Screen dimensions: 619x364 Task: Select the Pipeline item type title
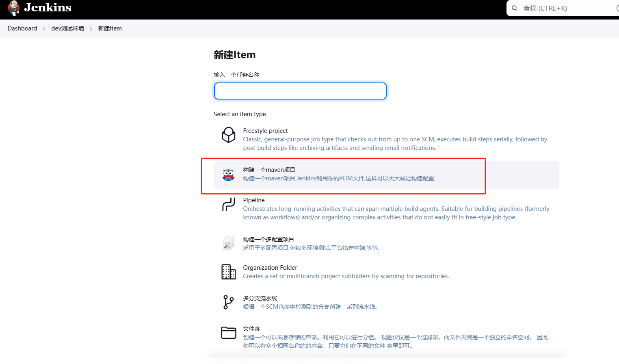pos(254,200)
